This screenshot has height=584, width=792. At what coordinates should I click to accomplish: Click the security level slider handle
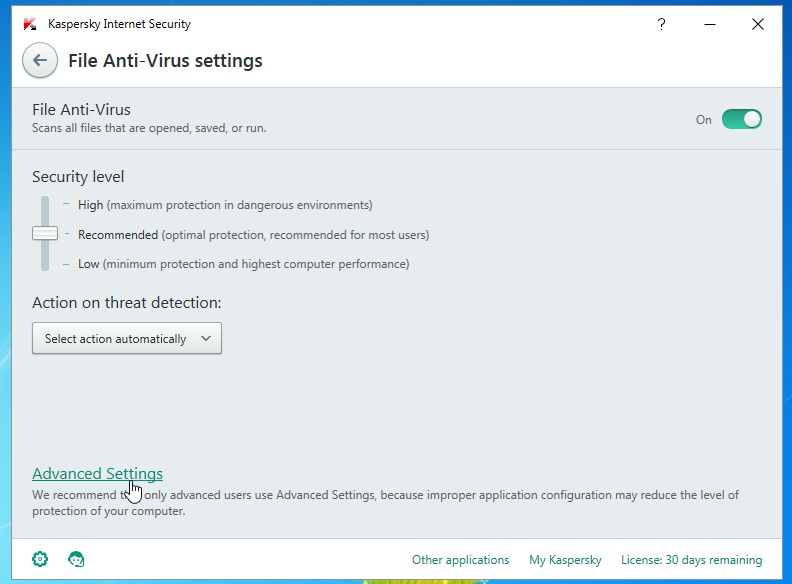(45, 234)
